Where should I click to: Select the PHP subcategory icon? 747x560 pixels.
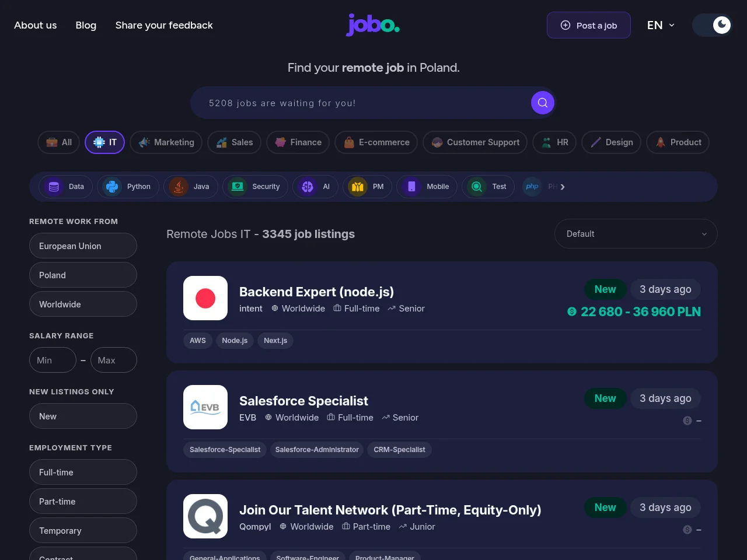[532, 187]
